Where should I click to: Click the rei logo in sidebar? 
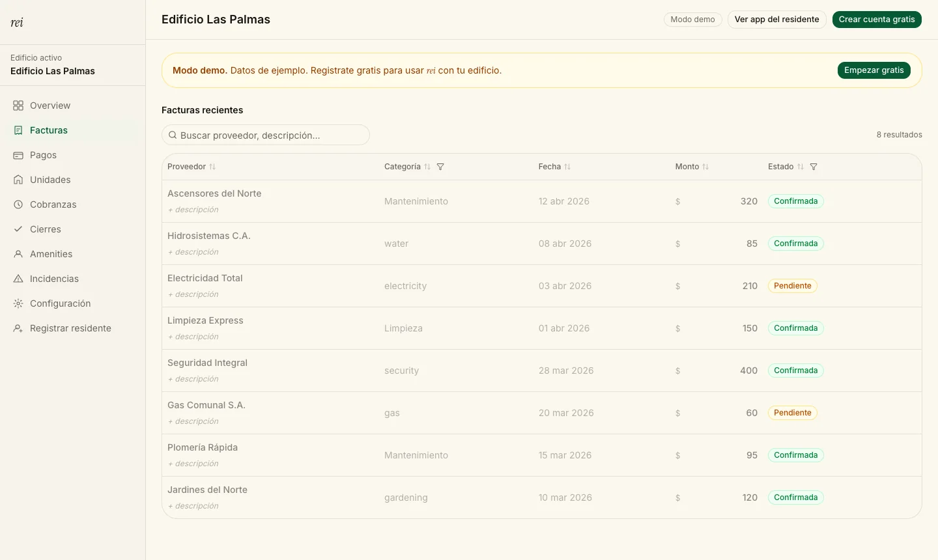[17, 23]
